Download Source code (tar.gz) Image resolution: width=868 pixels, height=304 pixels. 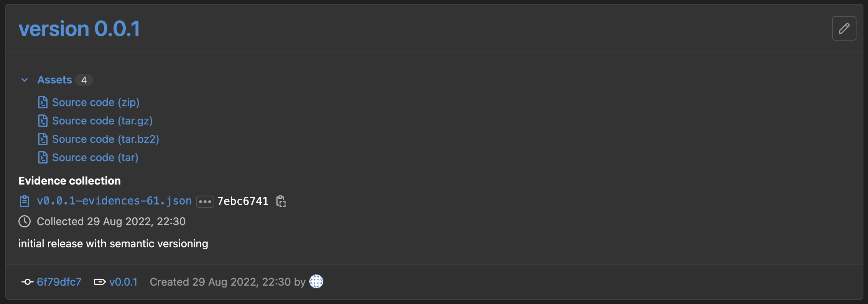102,121
